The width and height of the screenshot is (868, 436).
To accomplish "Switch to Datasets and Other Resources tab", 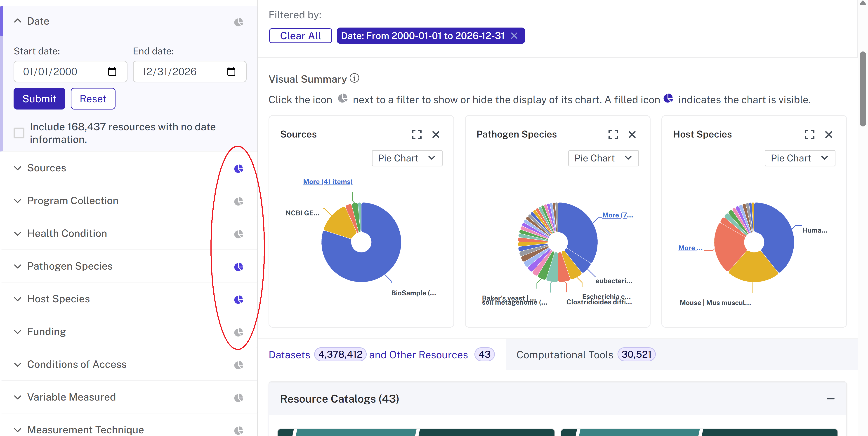I will pos(381,354).
